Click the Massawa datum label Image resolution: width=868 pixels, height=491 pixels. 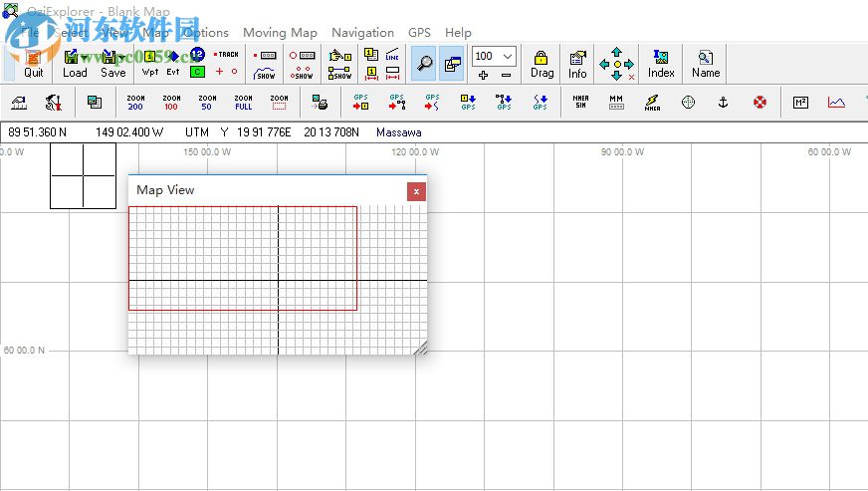tap(398, 132)
